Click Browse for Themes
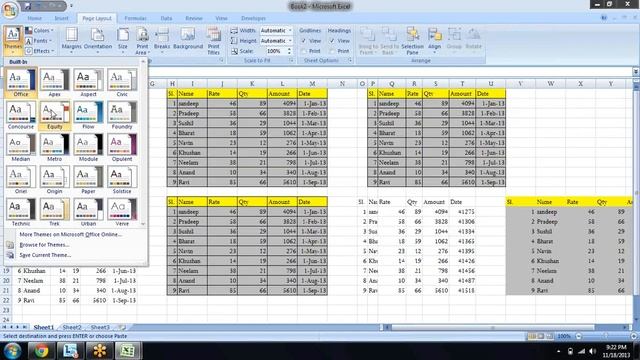 tap(44, 245)
